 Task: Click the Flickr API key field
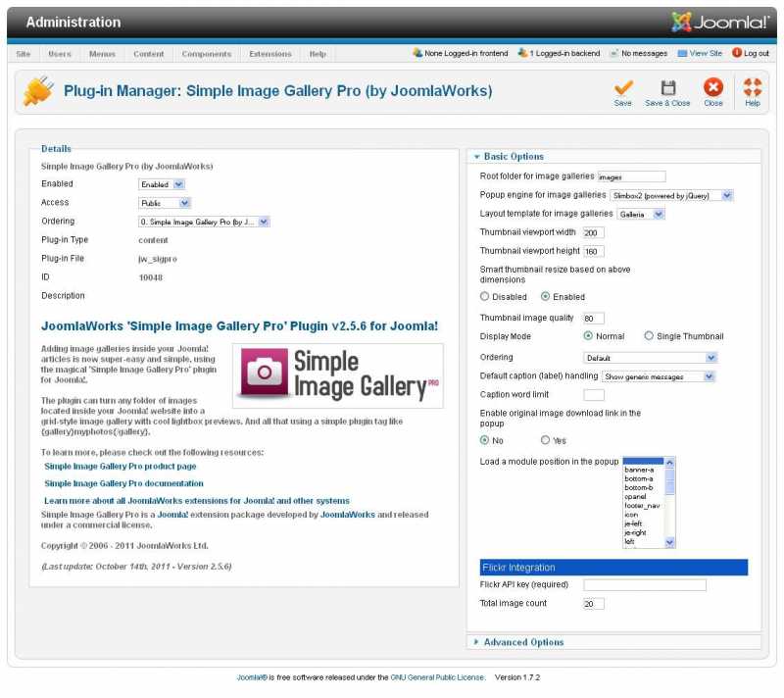(x=645, y=585)
